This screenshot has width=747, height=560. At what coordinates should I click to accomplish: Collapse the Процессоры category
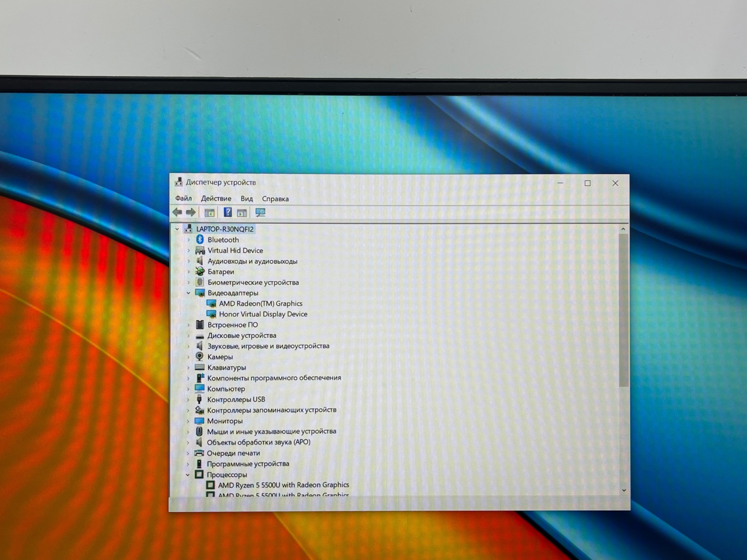tap(188, 475)
